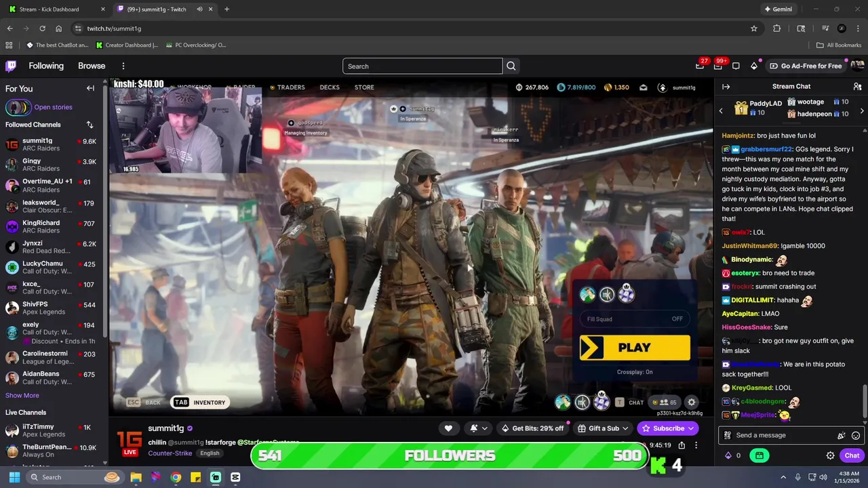Open File Explorer from taskbar

tap(136, 477)
